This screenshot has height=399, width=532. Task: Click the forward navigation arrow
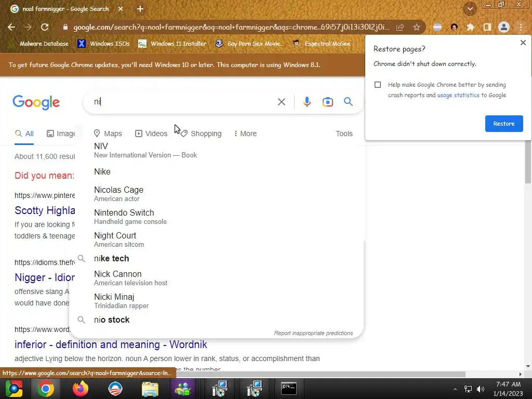(28, 27)
